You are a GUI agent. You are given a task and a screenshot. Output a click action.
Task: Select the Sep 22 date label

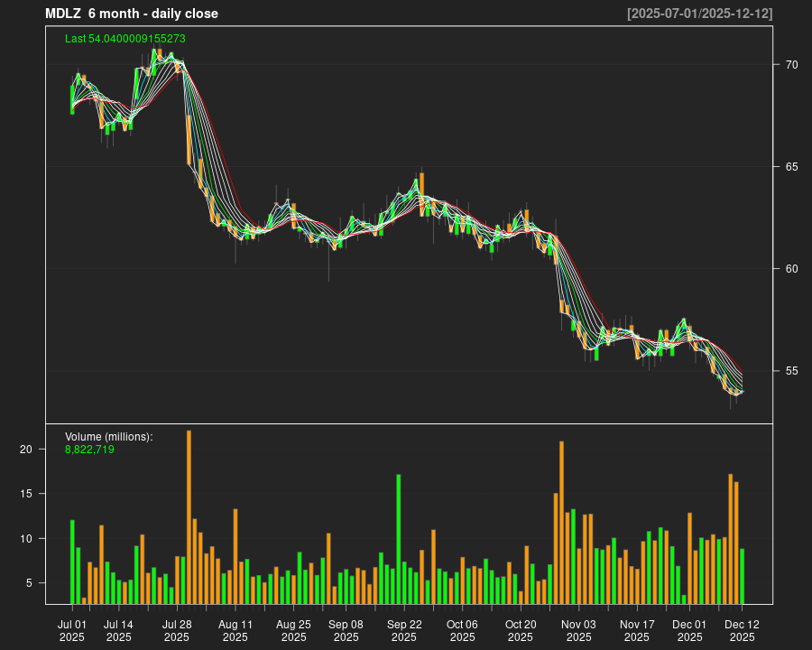(x=408, y=624)
